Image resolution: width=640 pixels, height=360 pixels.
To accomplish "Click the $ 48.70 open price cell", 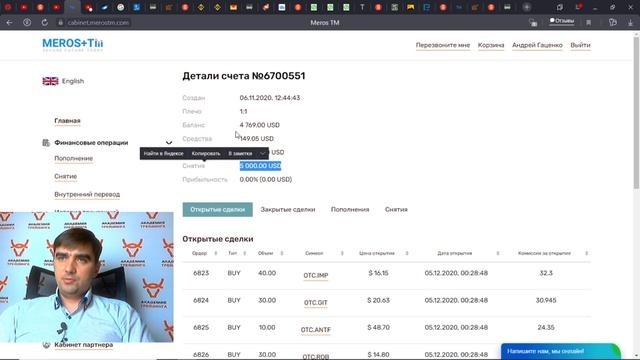I will pos(378,328).
